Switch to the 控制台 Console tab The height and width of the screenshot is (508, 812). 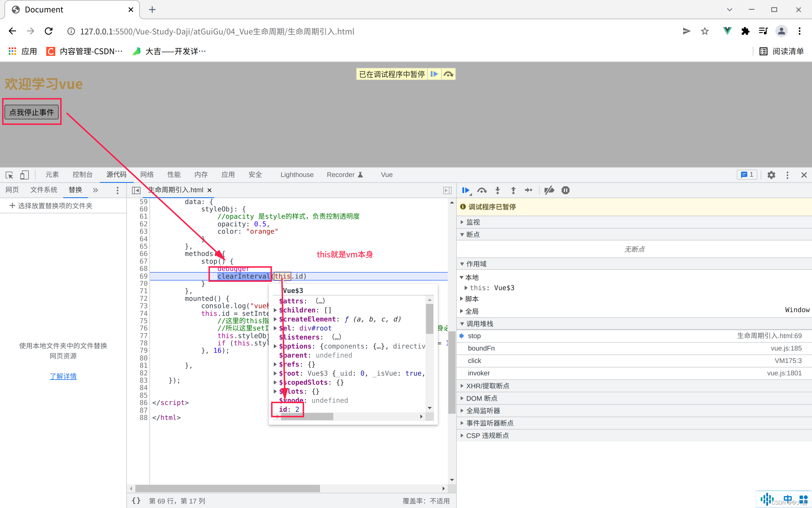(x=83, y=175)
